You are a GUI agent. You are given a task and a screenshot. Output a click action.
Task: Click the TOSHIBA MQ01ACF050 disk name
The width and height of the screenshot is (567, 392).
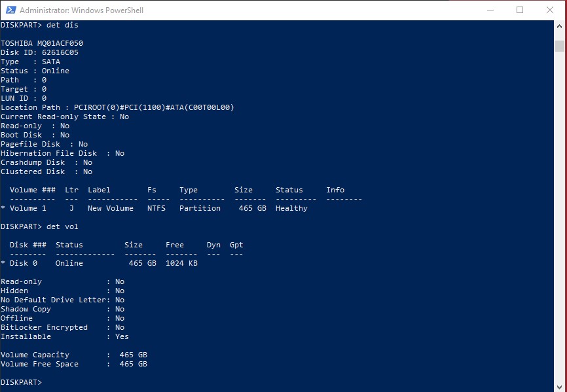click(42, 43)
